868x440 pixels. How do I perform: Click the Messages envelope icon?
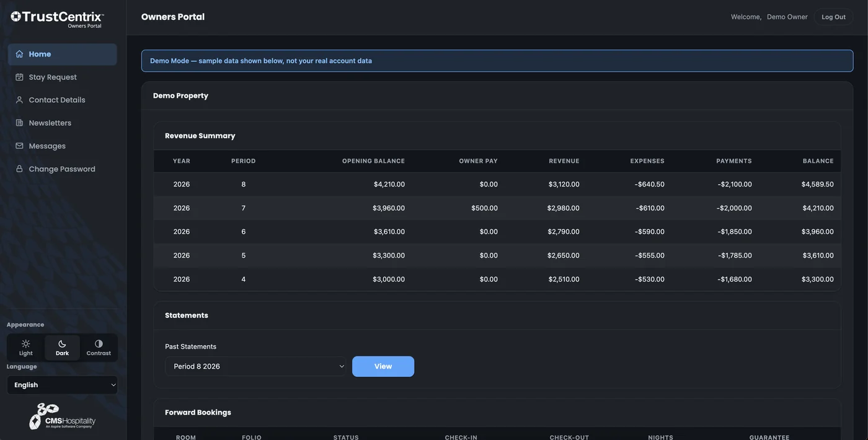point(19,146)
